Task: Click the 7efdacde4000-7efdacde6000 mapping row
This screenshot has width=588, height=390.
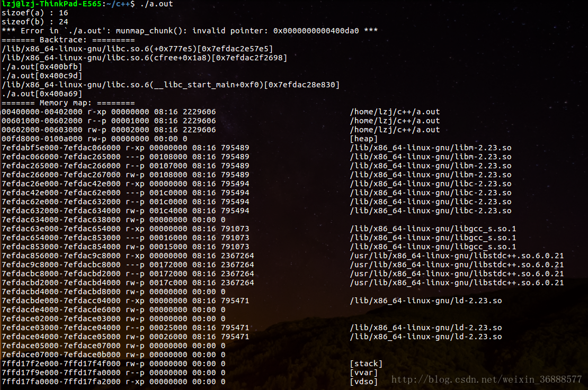Action: [x=113, y=310]
